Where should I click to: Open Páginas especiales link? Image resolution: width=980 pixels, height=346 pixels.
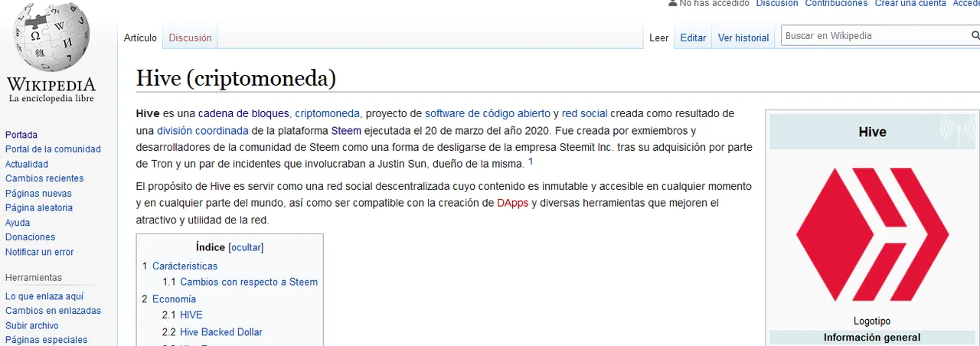[x=47, y=340]
